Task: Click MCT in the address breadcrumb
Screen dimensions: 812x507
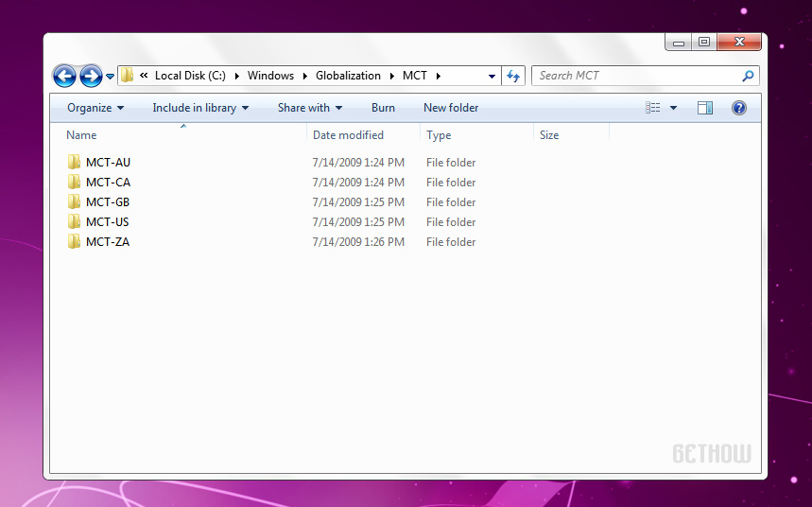Action: tap(415, 76)
